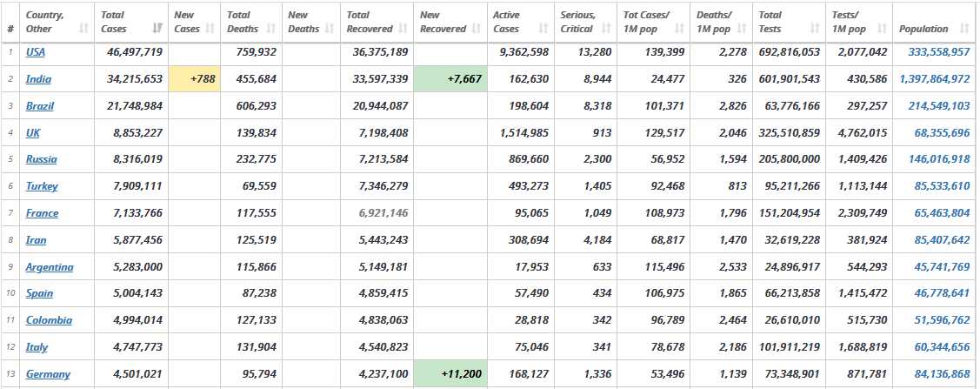Viewport: 980px width, 389px height.
Task: Open UK population link 68,355,696
Action: (943, 132)
